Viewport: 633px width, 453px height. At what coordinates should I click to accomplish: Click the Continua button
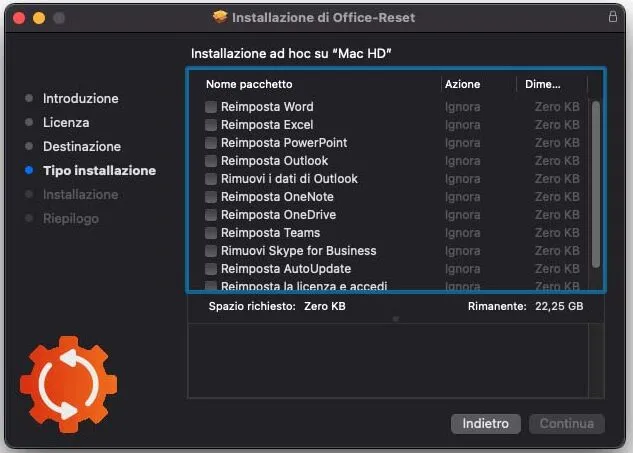click(x=567, y=424)
